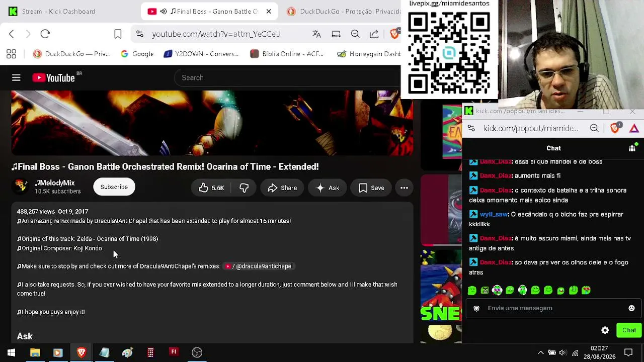Subscribe to the MelodyMix channel
The image size is (644, 362).
[x=114, y=187]
